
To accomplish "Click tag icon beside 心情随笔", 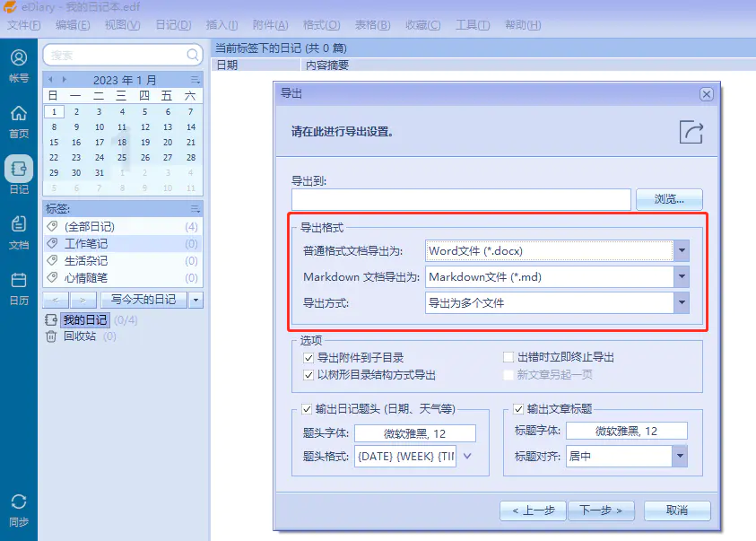I will point(52,278).
